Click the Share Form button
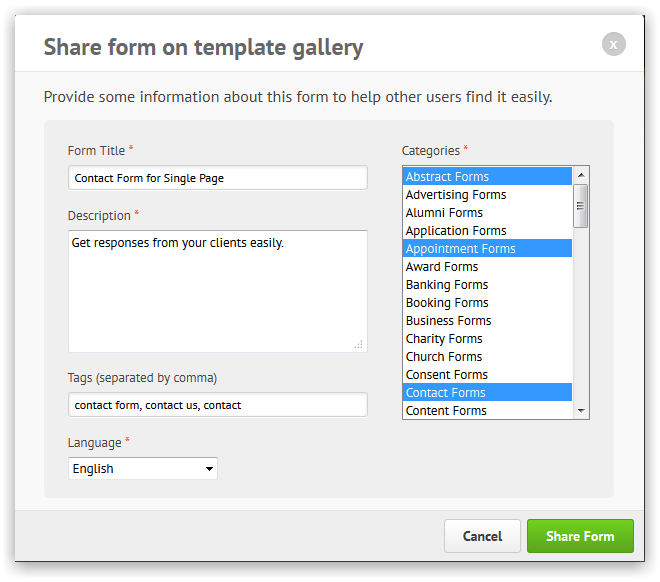Screen dimensions: 660x582 pyautogui.click(x=580, y=536)
